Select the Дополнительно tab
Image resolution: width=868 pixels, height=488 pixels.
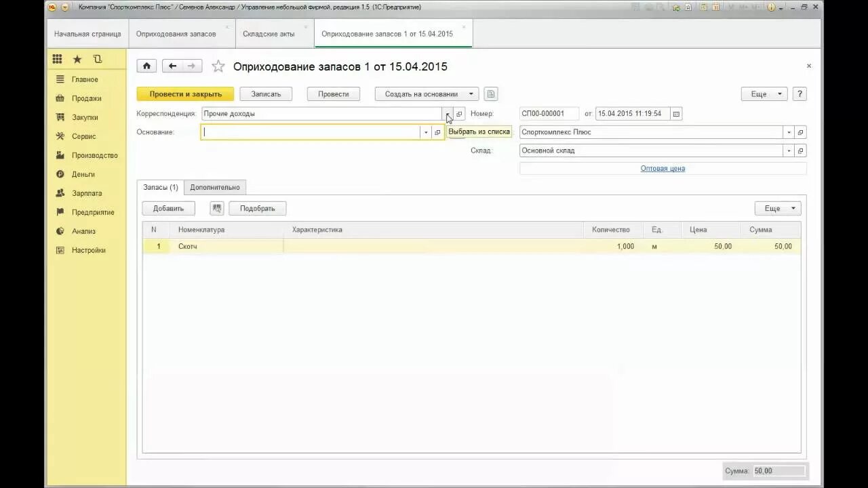215,187
